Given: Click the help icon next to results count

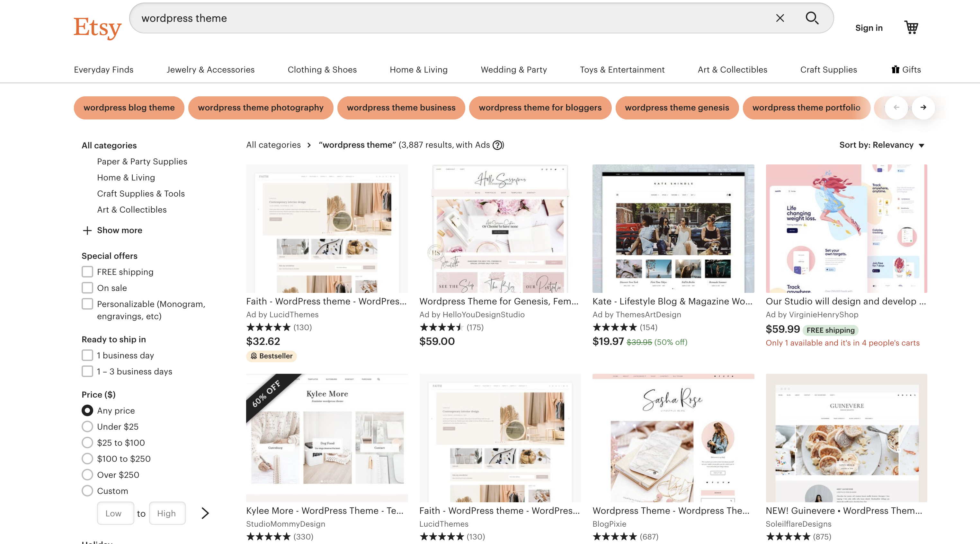Looking at the screenshot, I should click(x=497, y=145).
